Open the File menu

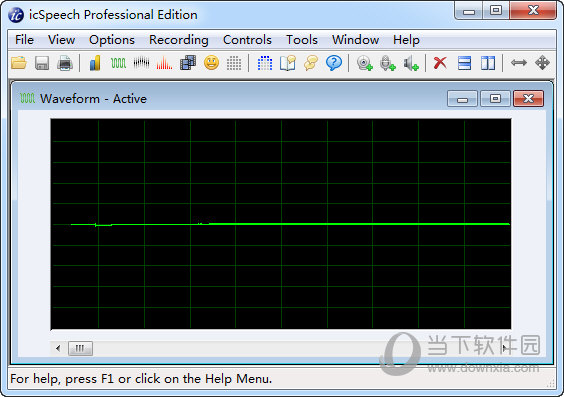click(24, 40)
